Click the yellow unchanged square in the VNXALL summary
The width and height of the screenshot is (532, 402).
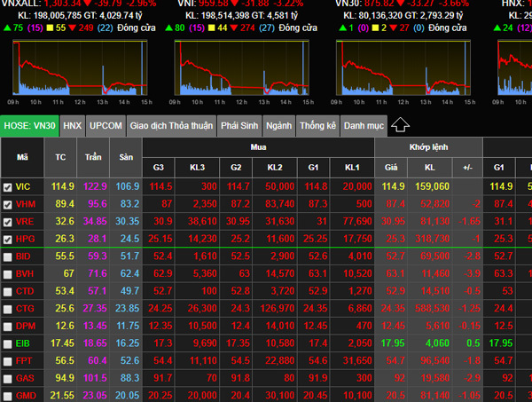[51, 28]
